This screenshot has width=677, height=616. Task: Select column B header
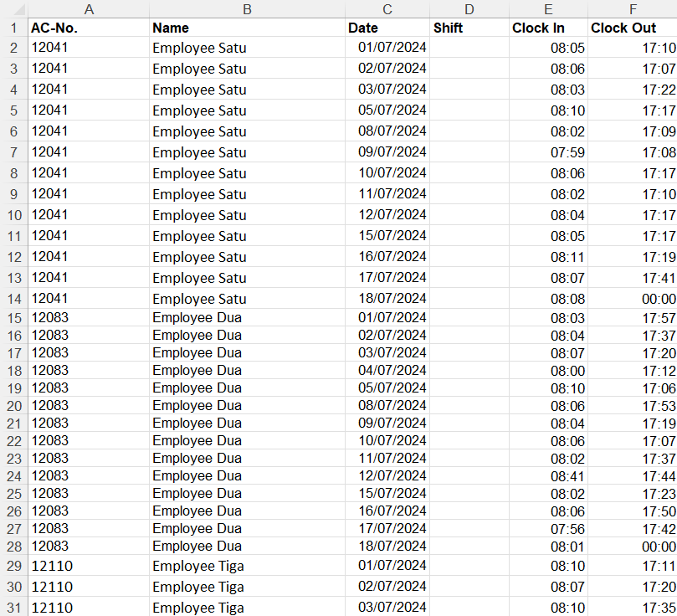point(247,9)
